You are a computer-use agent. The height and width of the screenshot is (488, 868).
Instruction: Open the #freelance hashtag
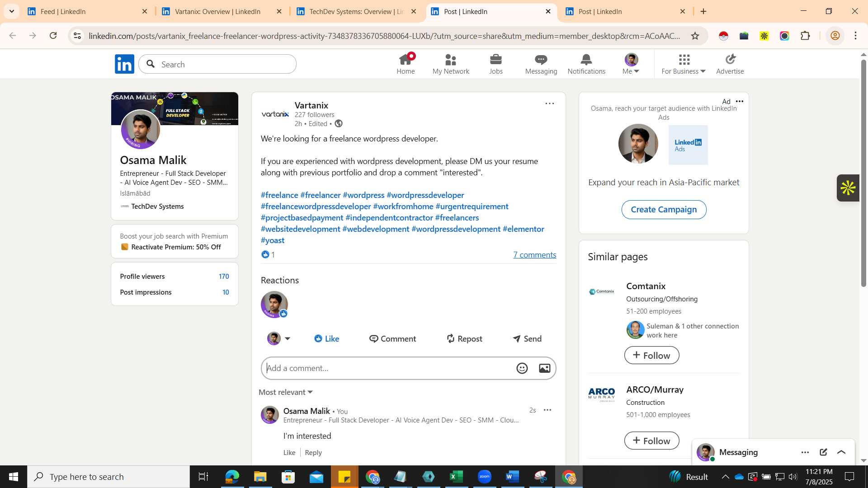(279, 195)
